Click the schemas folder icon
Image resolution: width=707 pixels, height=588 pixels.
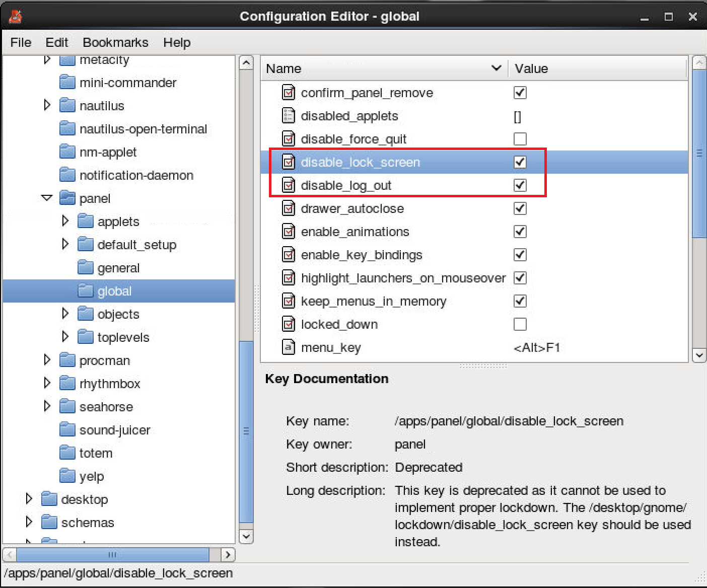tap(49, 522)
